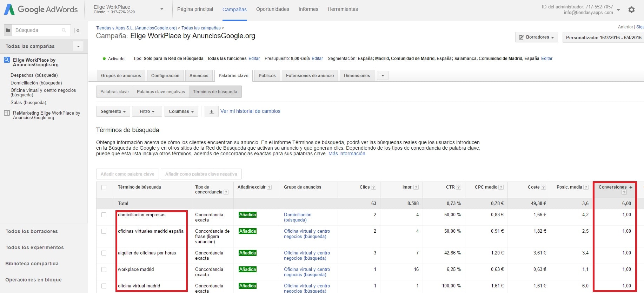Click help icon next to Clics column

(x=374, y=187)
